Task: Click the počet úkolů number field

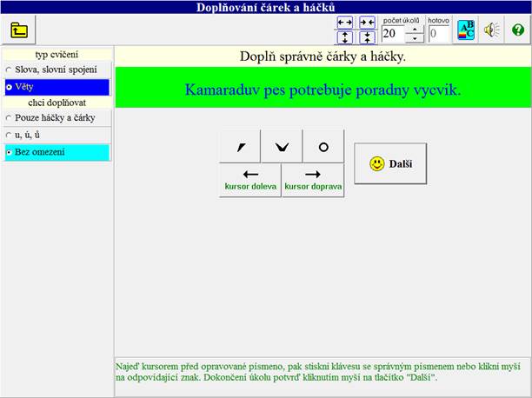Action: (x=393, y=34)
